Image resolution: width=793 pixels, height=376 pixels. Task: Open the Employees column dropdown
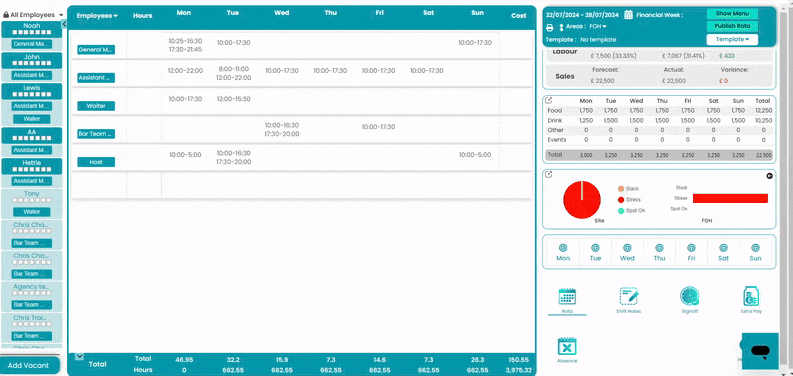tap(97, 16)
